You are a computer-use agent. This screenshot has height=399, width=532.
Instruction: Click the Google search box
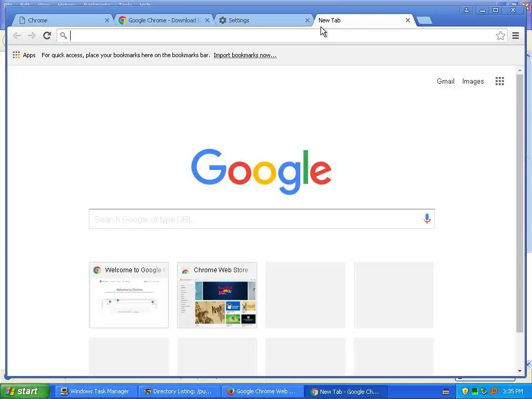[x=262, y=219]
